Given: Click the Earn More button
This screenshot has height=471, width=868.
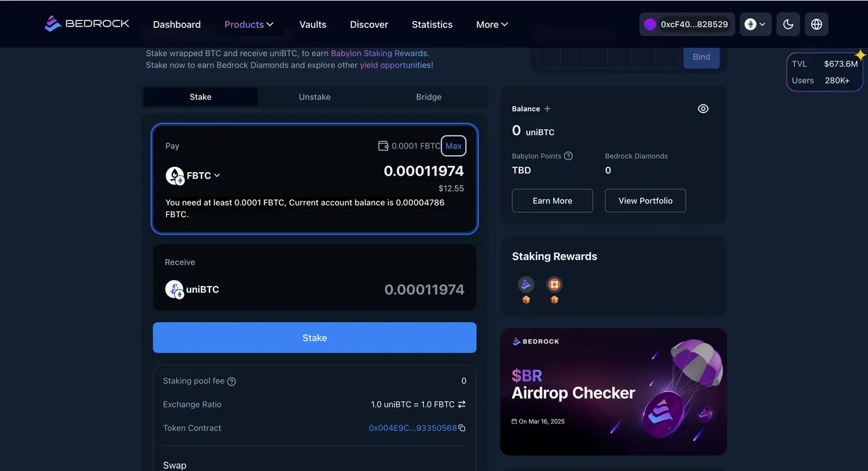Looking at the screenshot, I should pos(553,201).
